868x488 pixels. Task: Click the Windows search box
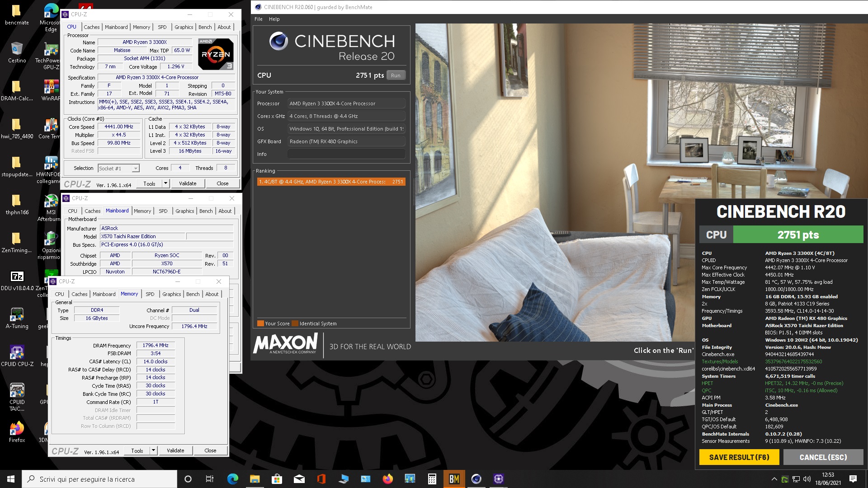(x=99, y=479)
